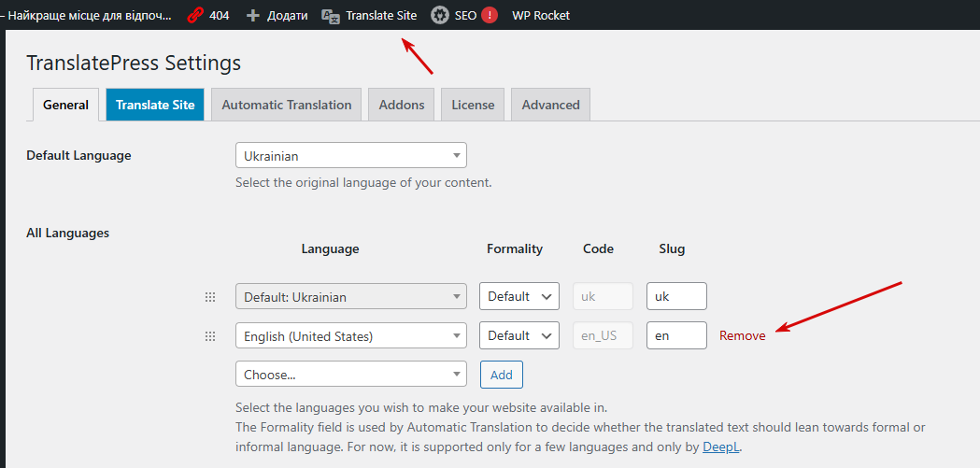Viewport: 980px width, 468px height.
Task: Select the Advanced tab
Action: [550, 105]
